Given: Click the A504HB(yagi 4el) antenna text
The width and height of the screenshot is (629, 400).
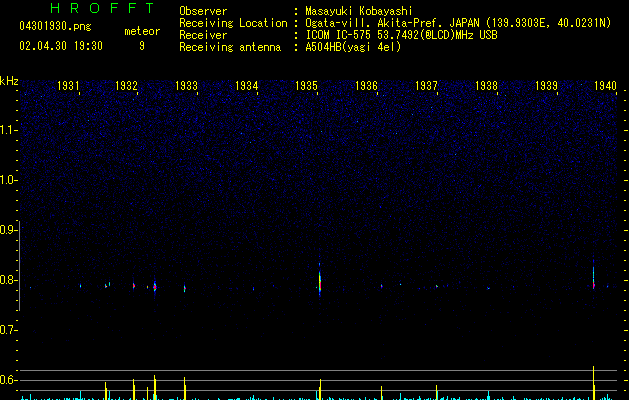Looking at the screenshot, I should coord(353,47).
